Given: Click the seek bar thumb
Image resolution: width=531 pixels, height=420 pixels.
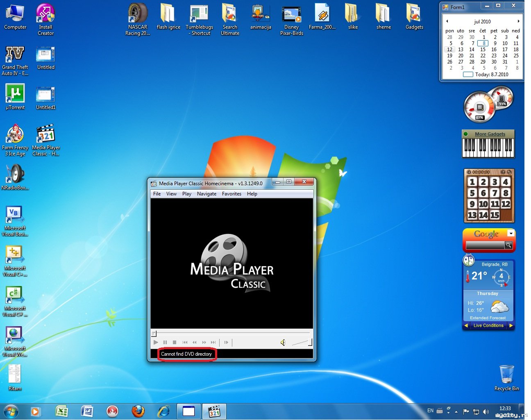Looking at the screenshot, I should click(x=154, y=334).
